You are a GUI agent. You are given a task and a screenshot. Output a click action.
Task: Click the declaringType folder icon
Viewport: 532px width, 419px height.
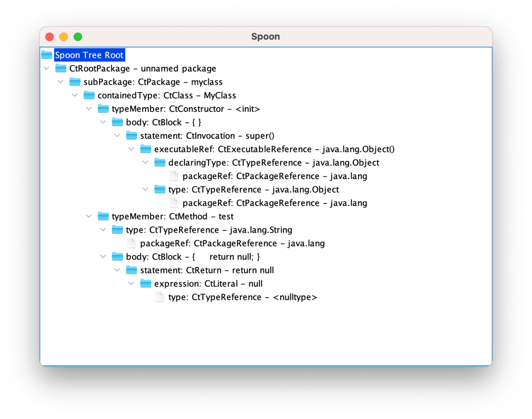click(x=160, y=163)
